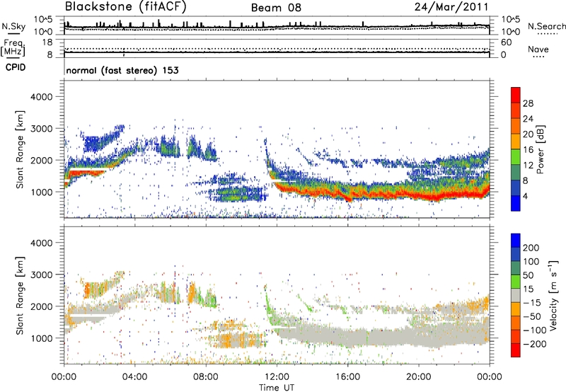Click the "Freq. [MHz]" axis label
Image resolution: width=566 pixels, height=392 pixels.
(x=13, y=48)
